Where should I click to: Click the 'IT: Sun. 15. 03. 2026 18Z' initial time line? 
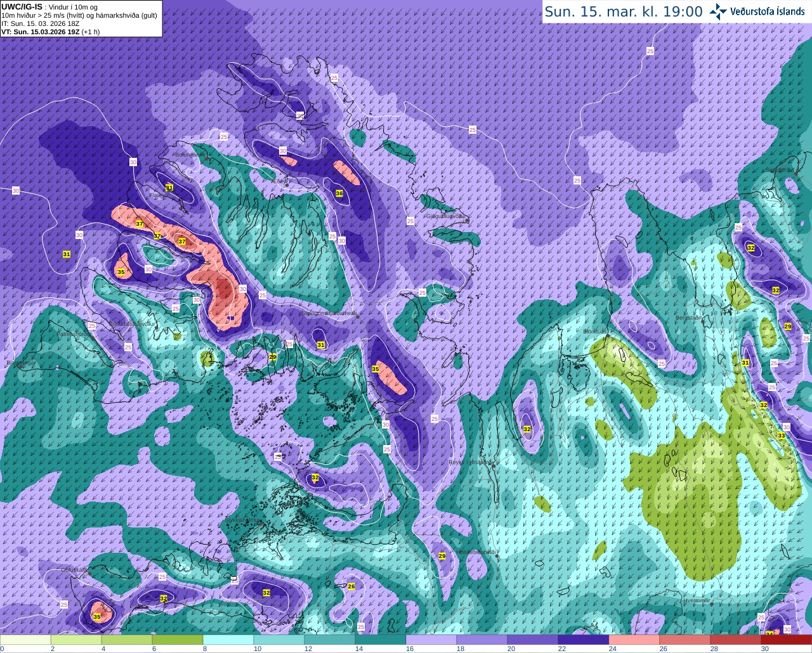point(41,23)
